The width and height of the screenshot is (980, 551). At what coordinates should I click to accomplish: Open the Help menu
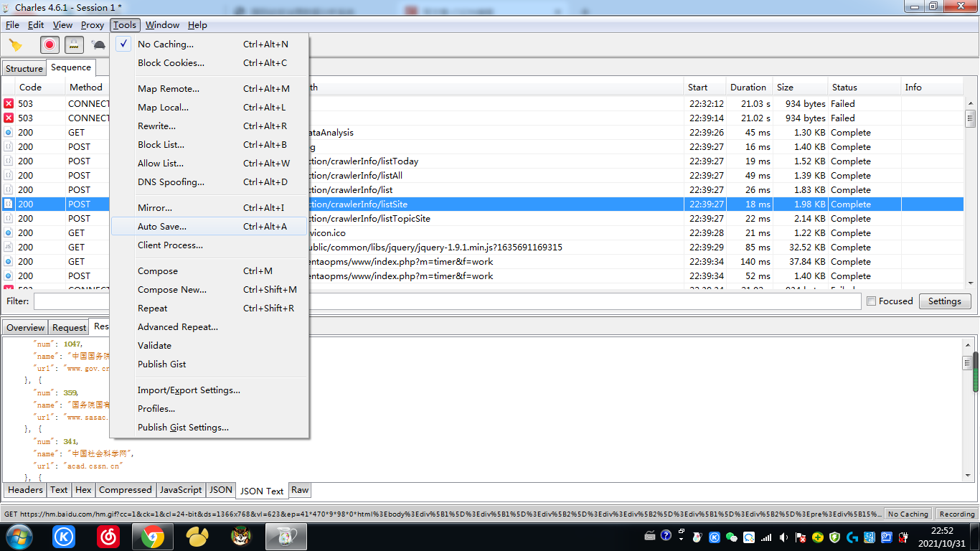[x=197, y=25]
